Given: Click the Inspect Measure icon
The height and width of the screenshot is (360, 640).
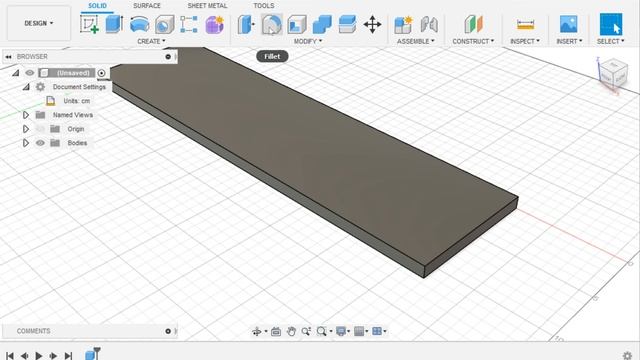Looking at the screenshot, I should 525,24.
